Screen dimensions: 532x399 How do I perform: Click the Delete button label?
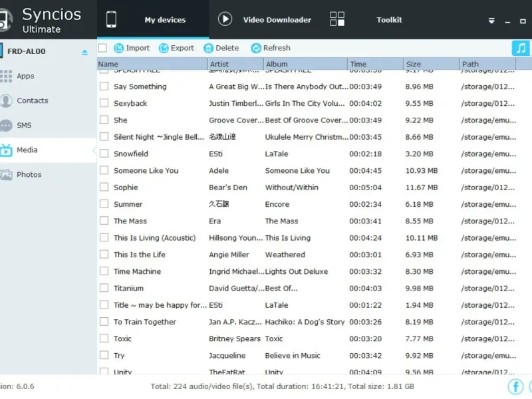[227, 48]
